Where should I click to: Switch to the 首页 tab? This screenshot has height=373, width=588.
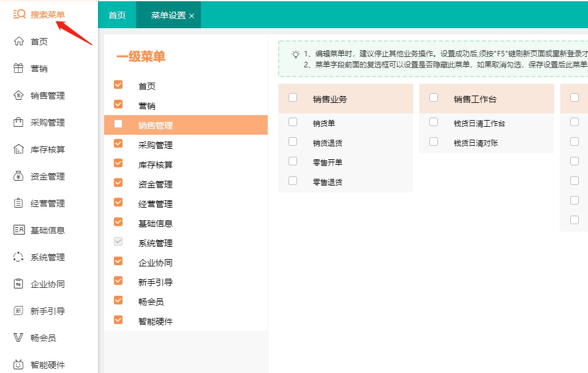(x=117, y=15)
